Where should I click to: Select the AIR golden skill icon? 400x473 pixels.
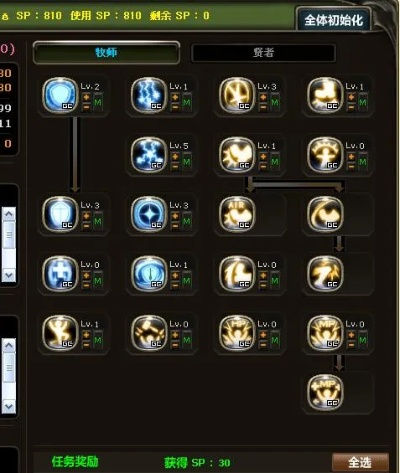point(237,214)
